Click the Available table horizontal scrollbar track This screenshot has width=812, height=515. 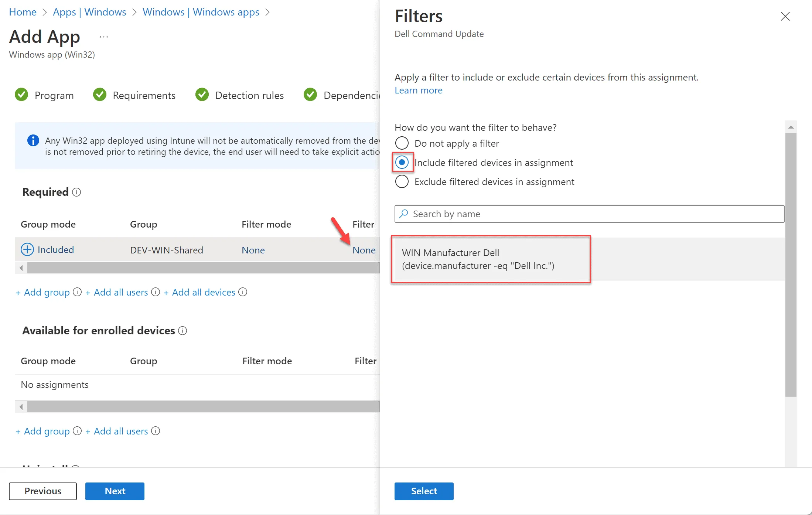point(203,407)
